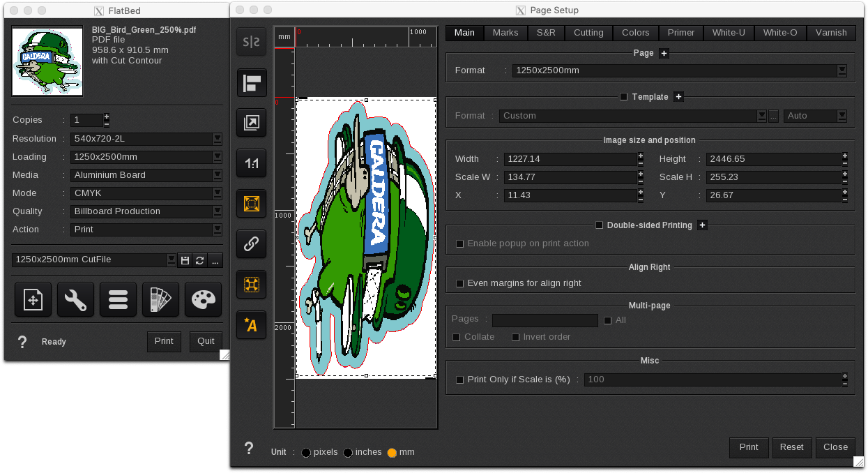Image resolution: width=868 pixels, height=473 pixels.
Task: Enable the Template checkbox
Action: pos(624,97)
